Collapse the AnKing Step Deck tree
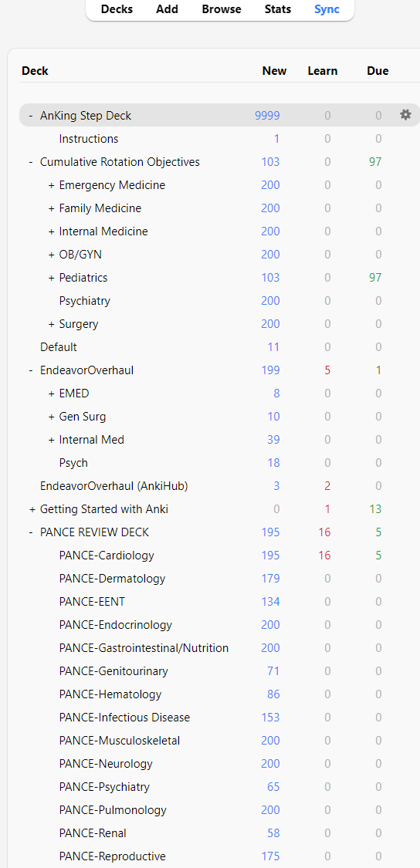This screenshot has width=420, height=868. tap(31, 116)
